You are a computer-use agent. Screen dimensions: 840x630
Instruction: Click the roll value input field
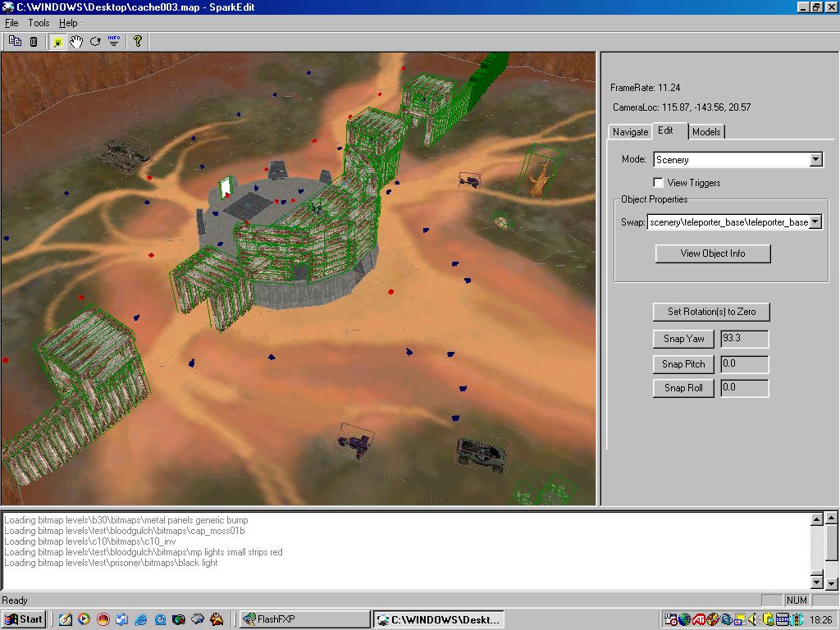tap(745, 388)
